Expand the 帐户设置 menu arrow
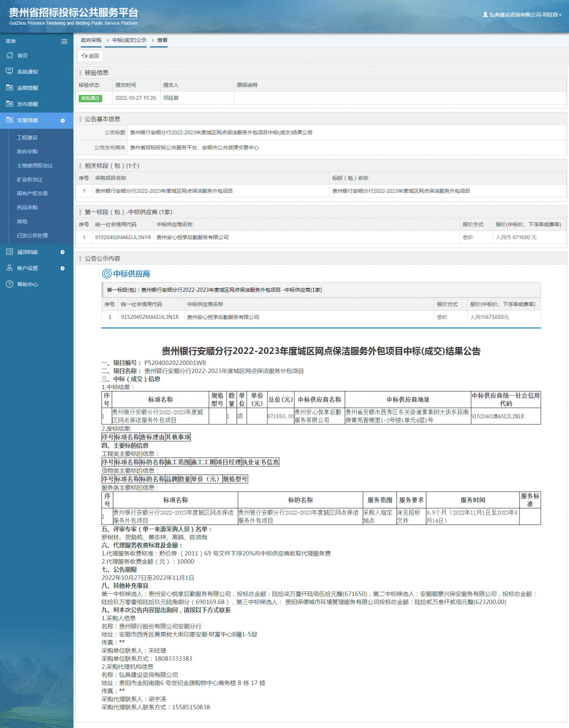The width and height of the screenshot is (569, 728). [63, 268]
